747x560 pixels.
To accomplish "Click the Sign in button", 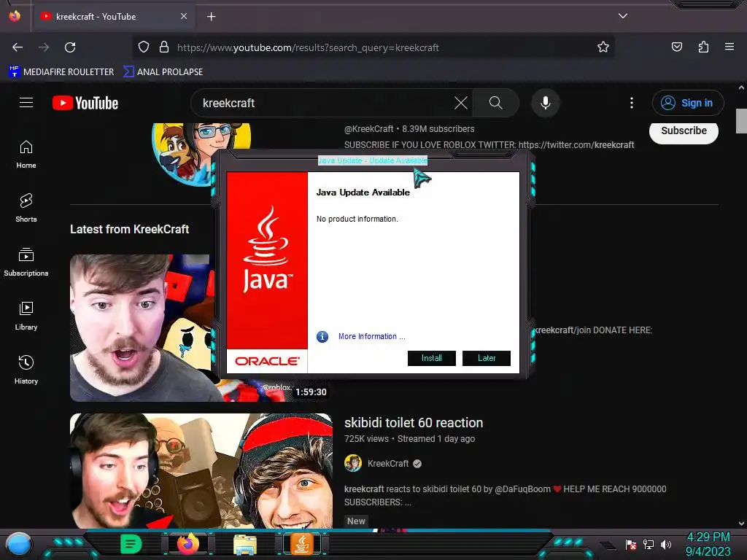I will coord(688,103).
